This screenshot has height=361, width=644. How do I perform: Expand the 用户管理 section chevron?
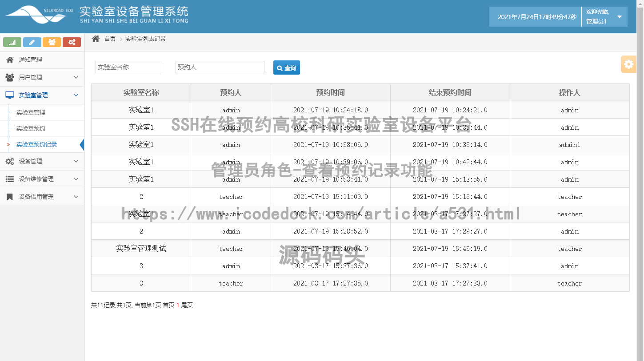click(76, 77)
